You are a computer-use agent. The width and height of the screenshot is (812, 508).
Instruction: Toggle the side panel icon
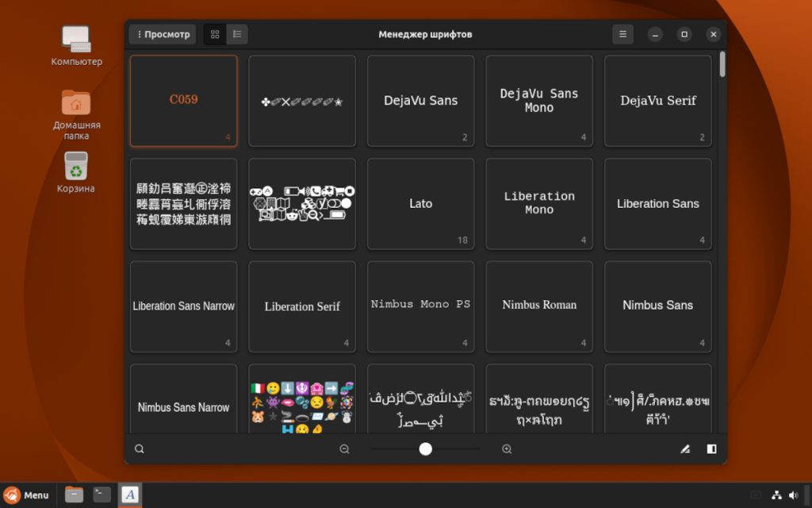coord(711,449)
